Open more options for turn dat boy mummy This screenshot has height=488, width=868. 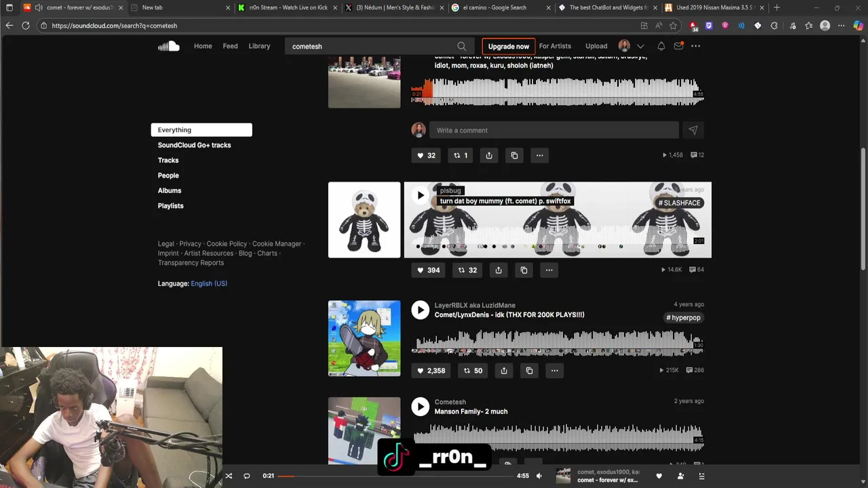(549, 270)
